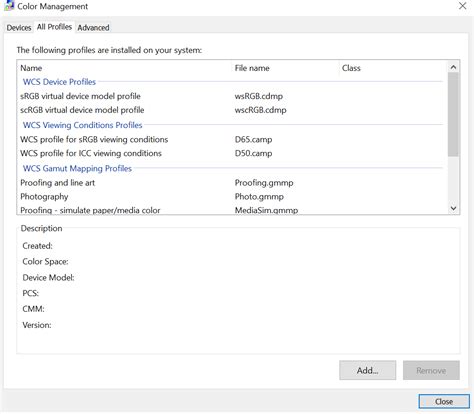
Task: Click the D65.camp file name
Action: click(x=253, y=139)
